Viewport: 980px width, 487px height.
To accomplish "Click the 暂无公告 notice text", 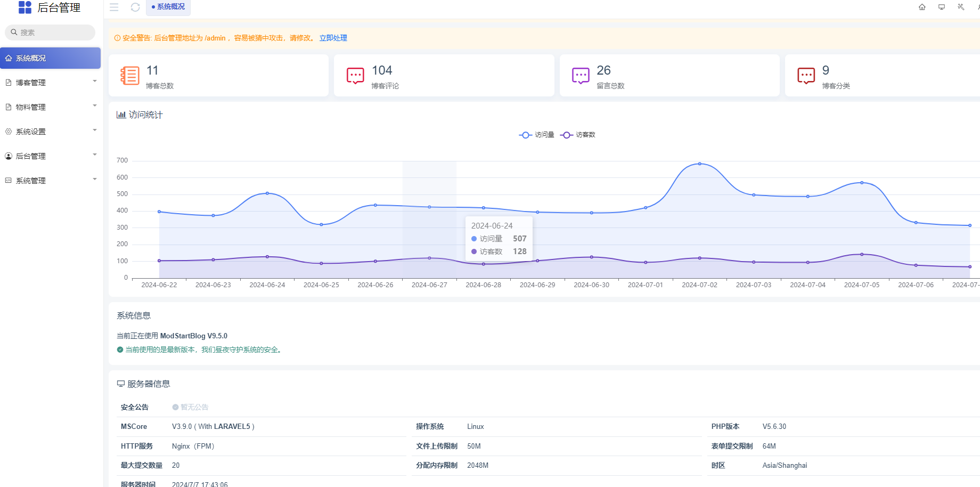I will [194, 407].
